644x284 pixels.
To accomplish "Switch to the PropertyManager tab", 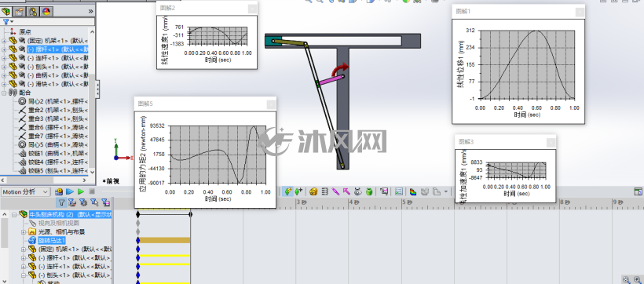I will point(20,11).
